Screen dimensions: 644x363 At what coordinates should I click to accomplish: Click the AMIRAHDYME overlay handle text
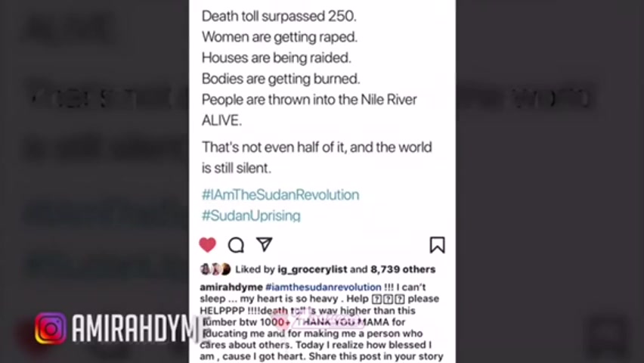(x=135, y=328)
